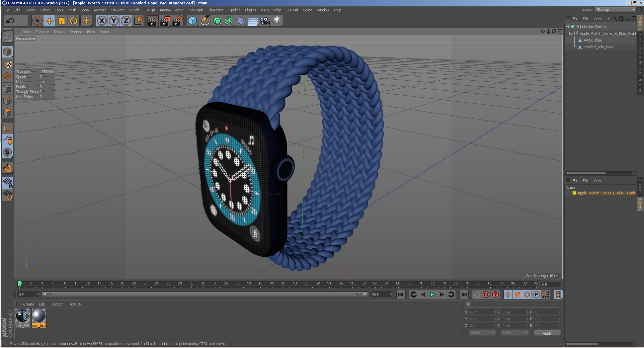
Task: Open viewport Cameras menu
Action: click(42, 32)
